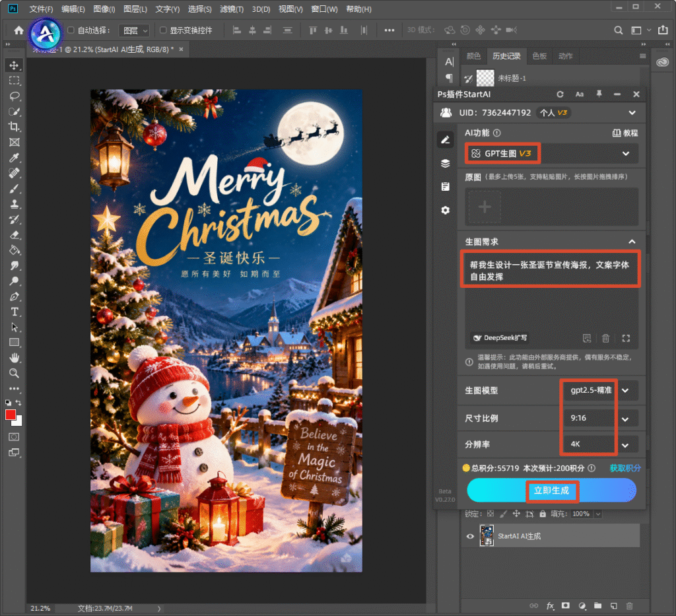Select the Eraser tool
The height and width of the screenshot is (616, 676).
pos(15,235)
